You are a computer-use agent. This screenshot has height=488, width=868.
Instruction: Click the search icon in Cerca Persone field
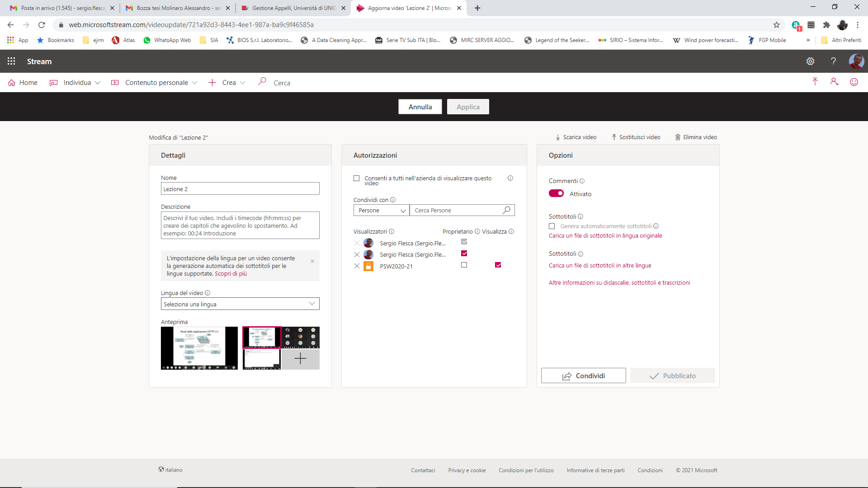tap(506, 210)
